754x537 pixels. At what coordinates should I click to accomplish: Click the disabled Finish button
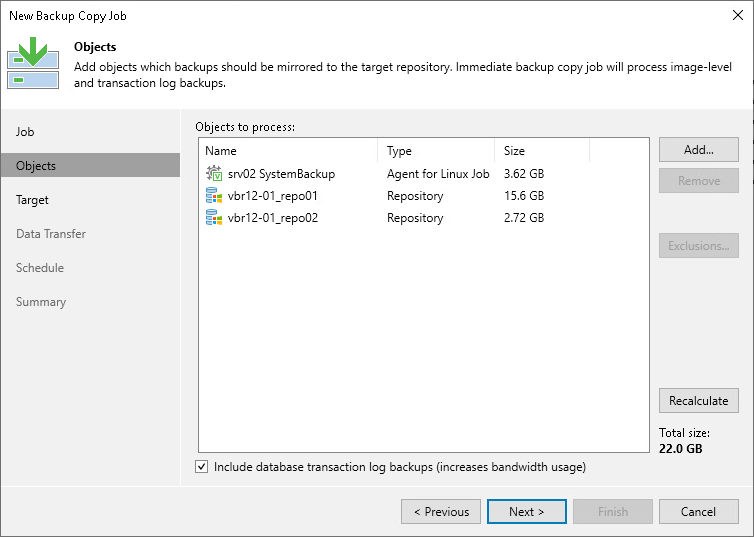(x=613, y=512)
